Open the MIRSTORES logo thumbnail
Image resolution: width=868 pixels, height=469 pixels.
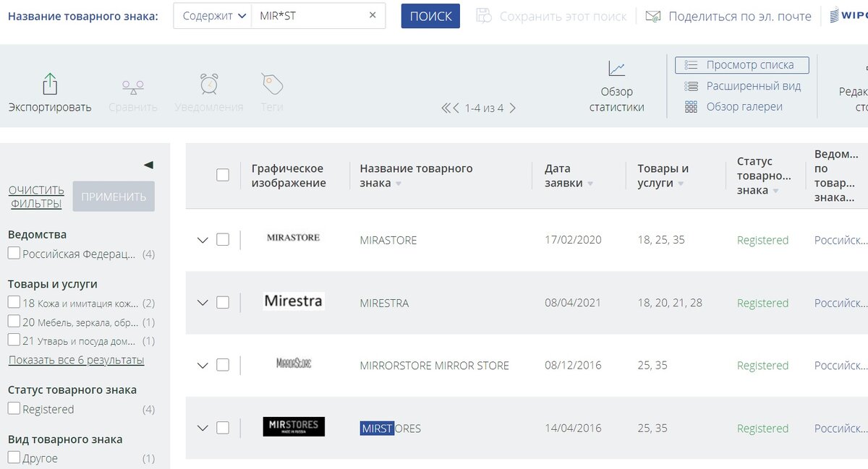tap(294, 426)
